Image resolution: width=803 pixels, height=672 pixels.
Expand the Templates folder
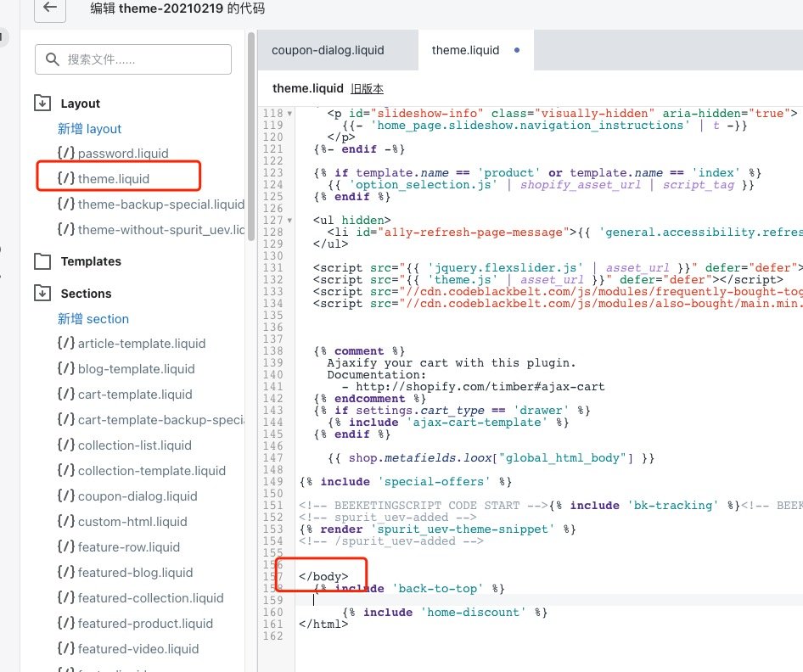42,261
